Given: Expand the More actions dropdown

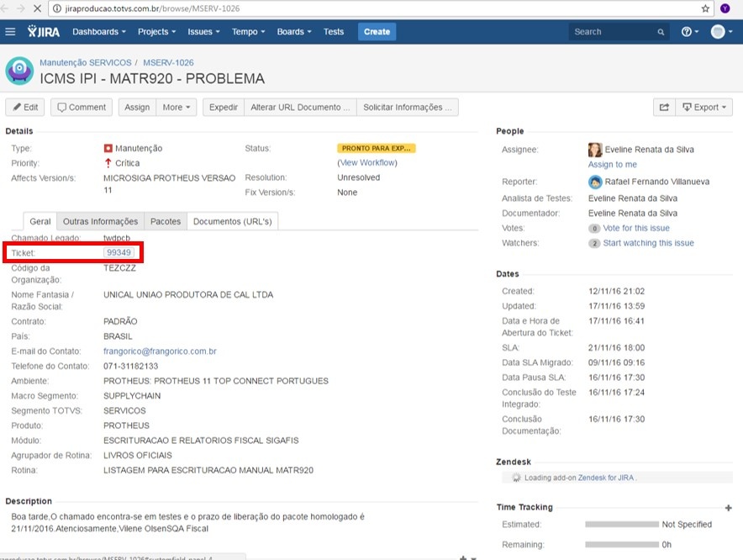Looking at the screenshot, I should click(x=177, y=107).
